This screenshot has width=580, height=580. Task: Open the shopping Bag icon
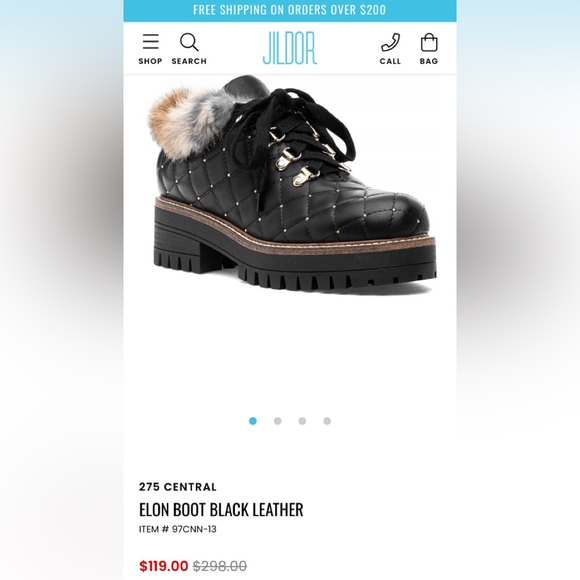pyautogui.click(x=429, y=42)
